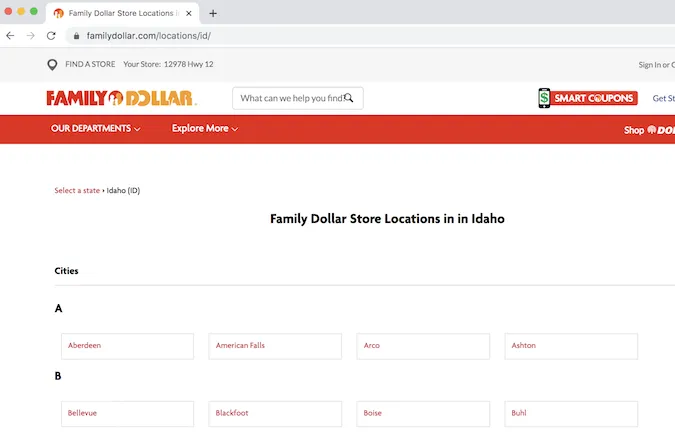Click the Idaho (ID) breadcrumb text
Viewport: 675px width, 436px height.
coord(123,190)
